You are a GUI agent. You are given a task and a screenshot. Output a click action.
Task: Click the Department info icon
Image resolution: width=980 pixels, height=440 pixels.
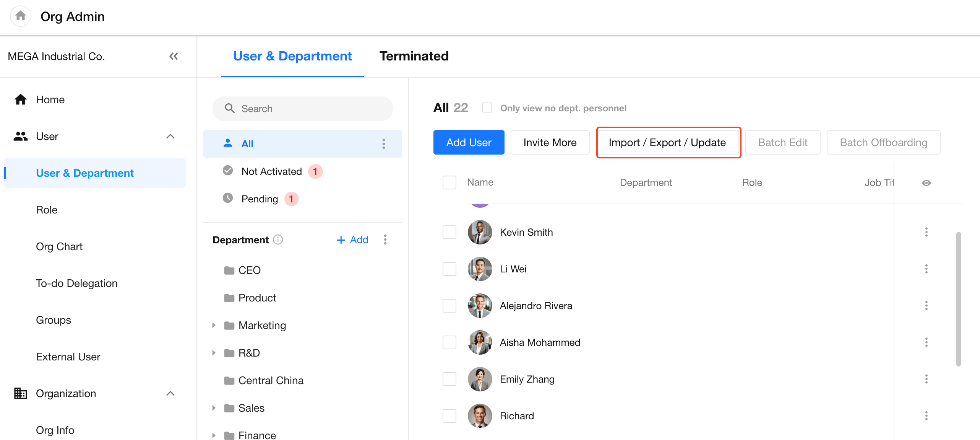tap(278, 240)
